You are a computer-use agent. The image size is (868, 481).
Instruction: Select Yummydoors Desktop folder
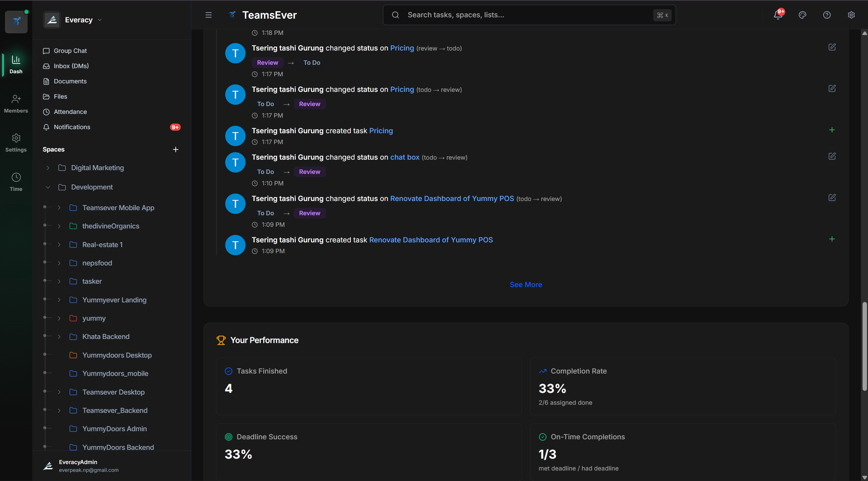point(117,355)
